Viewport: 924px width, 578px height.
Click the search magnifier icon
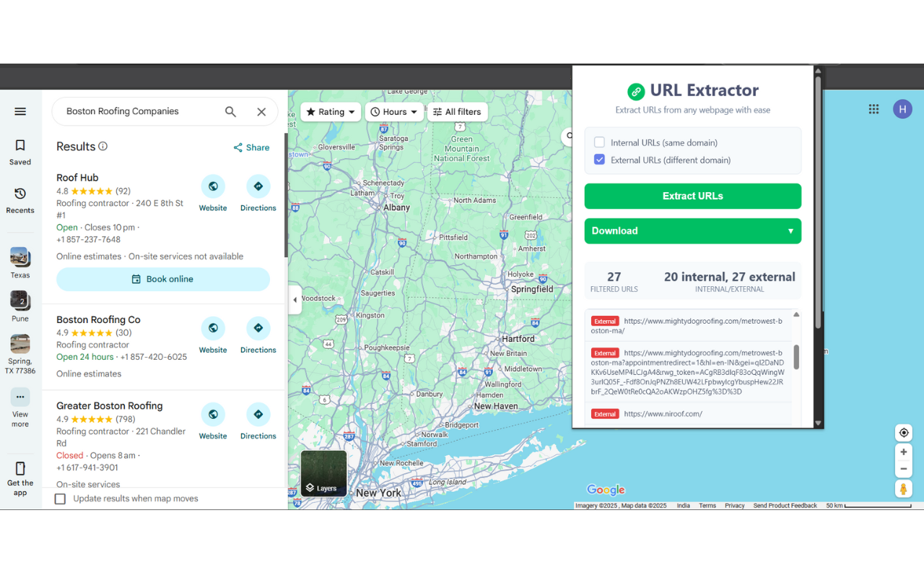pyautogui.click(x=230, y=111)
